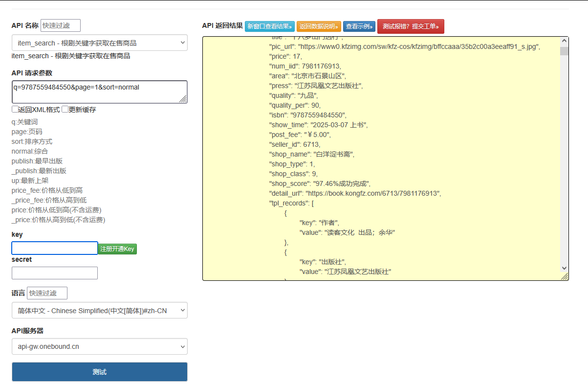The height and width of the screenshot is (387, 588).
Task: Focus the key input field
Action: (55, 248)
